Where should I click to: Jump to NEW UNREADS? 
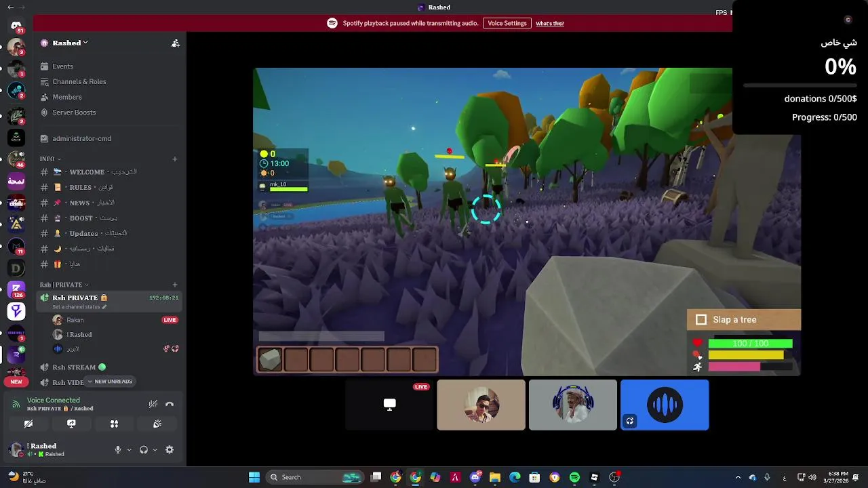[x=109, y=382]
